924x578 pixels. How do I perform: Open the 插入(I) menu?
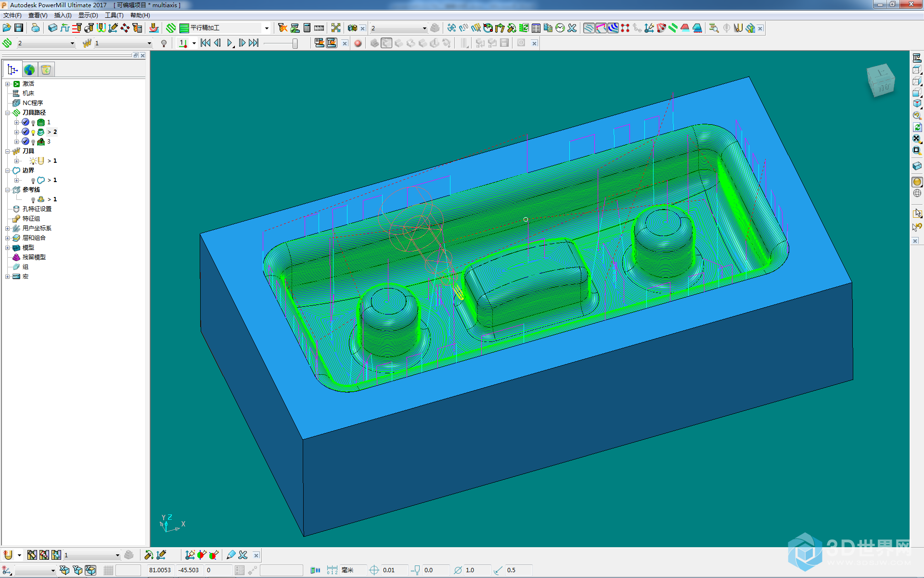click(x=63, y=15)
